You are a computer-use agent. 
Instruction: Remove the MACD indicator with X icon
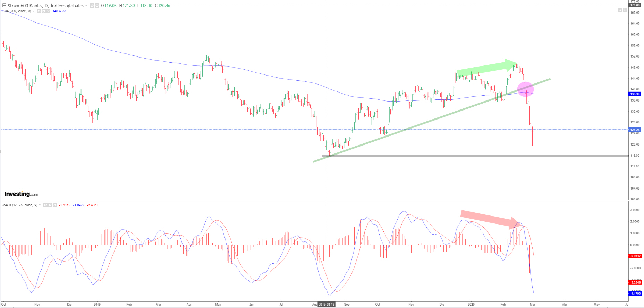coord(54,205)
